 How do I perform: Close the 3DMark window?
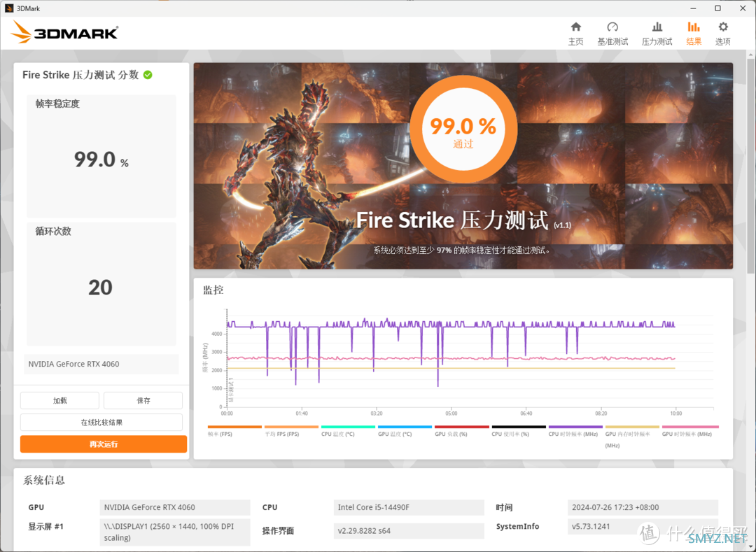click(x=743, y=8)
